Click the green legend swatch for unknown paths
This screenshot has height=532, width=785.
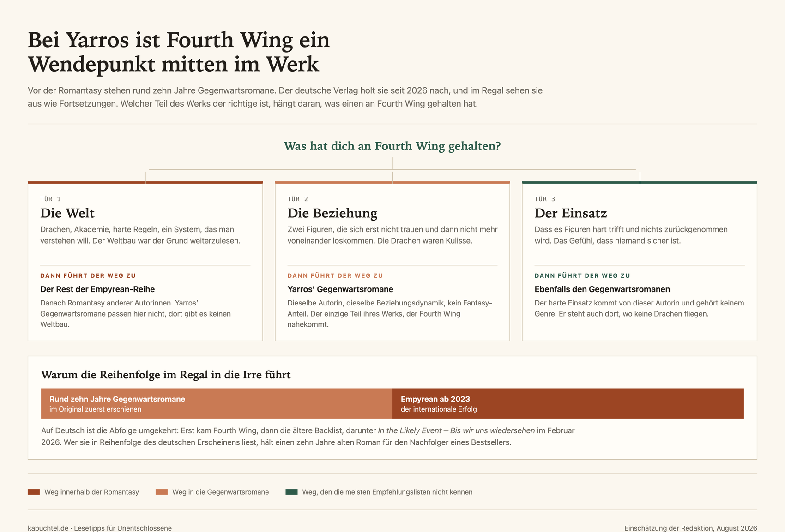291,492
